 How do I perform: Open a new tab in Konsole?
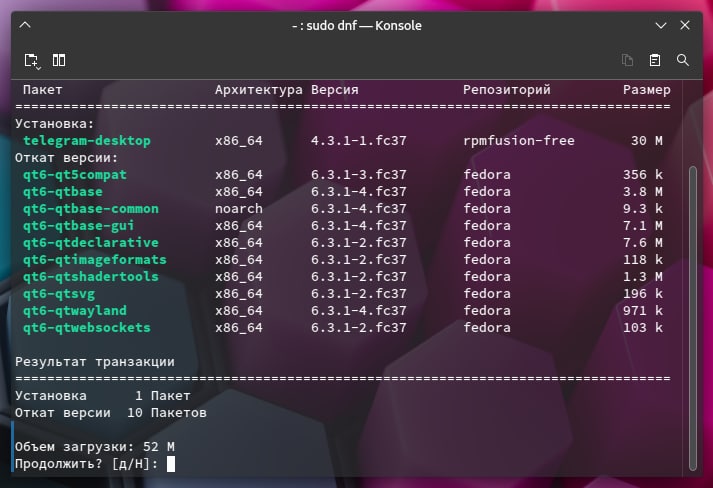point(32,60)
